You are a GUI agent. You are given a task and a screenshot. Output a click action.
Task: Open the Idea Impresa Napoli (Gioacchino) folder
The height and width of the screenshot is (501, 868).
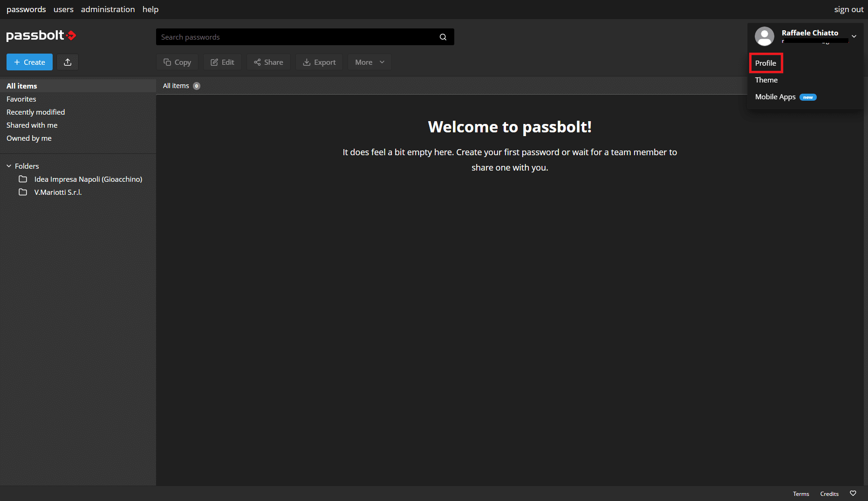point(88,179)
